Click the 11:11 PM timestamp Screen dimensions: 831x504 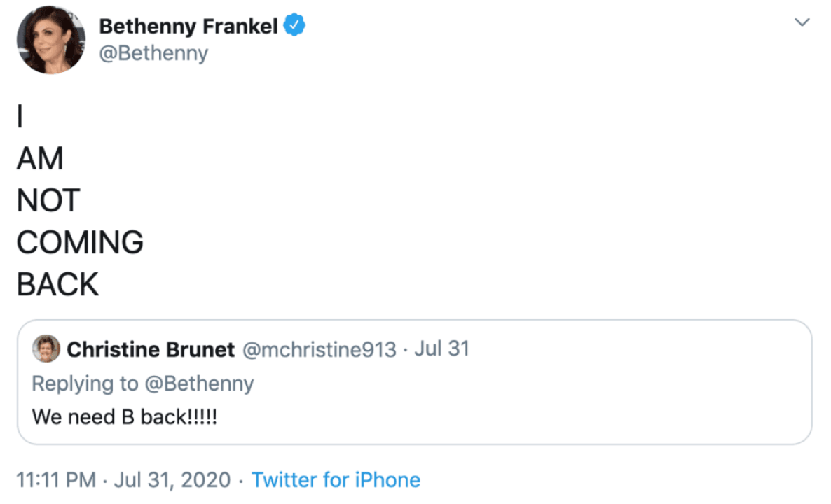pyautogui.click(x=56, y=480)
